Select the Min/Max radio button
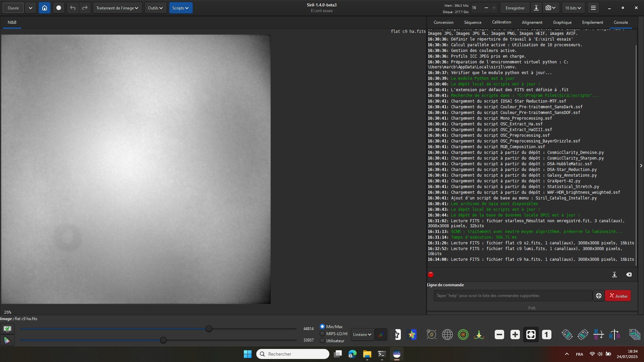This screenshot has width=644, height=362. point(322,326)
